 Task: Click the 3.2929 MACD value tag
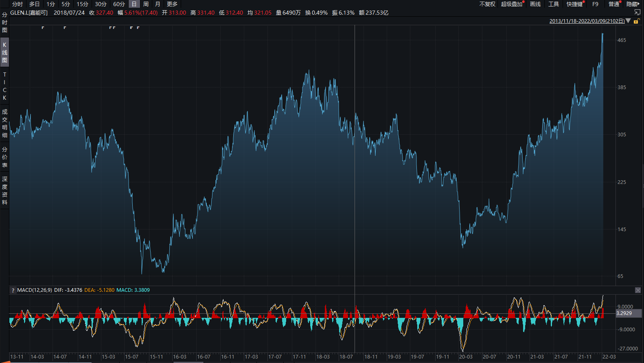629,313
